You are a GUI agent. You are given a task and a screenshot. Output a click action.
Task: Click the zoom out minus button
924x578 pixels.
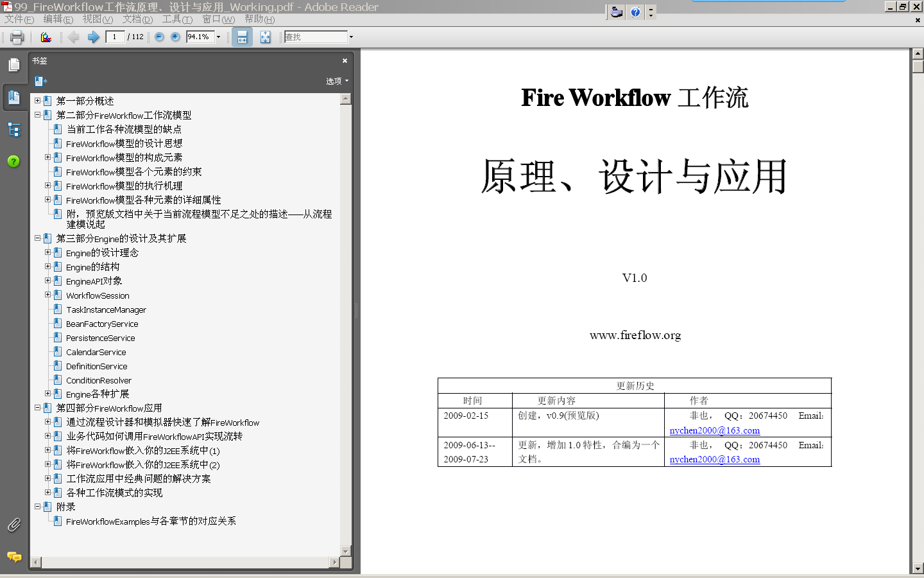[159, 37]
